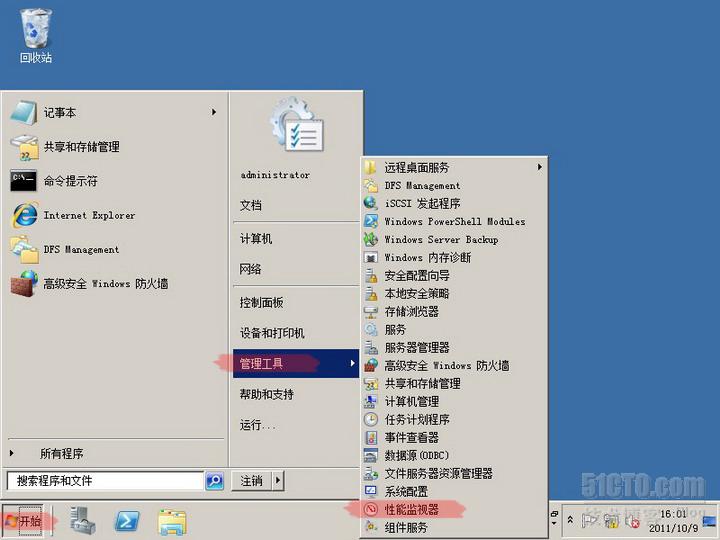
Task: Click the 安全配置向导 icon
Action: 371,276
